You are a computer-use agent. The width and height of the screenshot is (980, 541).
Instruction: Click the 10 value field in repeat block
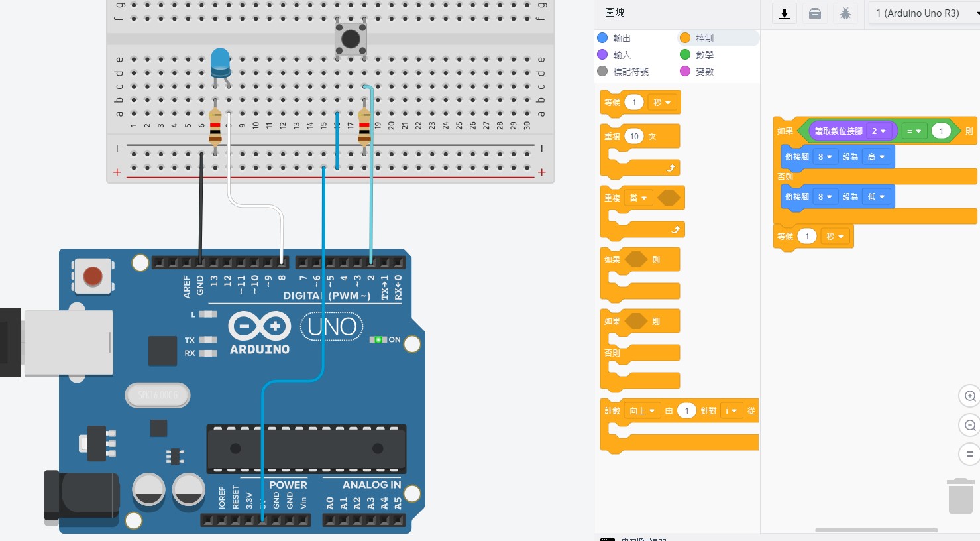pyautogui.click(x=634, y=137)
